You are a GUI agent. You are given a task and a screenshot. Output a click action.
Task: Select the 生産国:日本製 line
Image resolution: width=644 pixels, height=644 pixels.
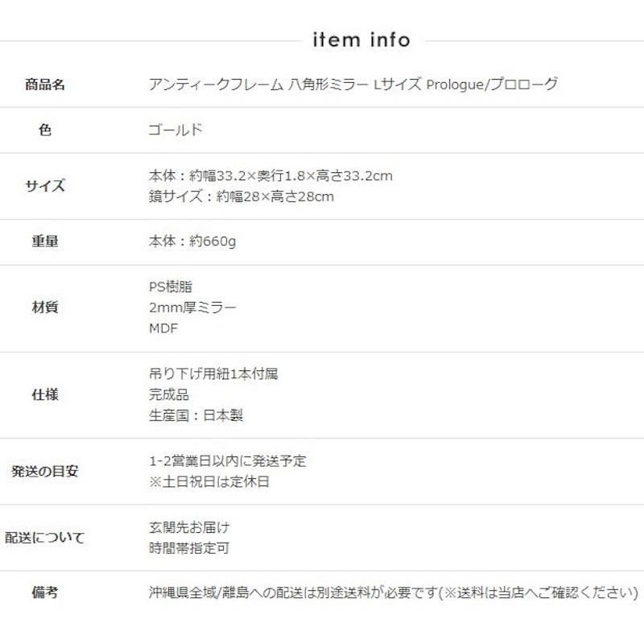(x=196, y=416)
